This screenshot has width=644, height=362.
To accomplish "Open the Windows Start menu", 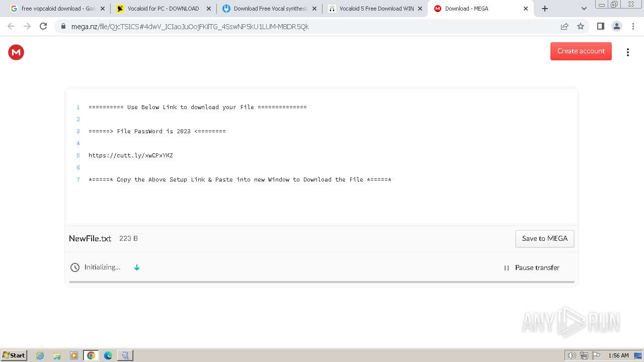I will click(14, 355).
